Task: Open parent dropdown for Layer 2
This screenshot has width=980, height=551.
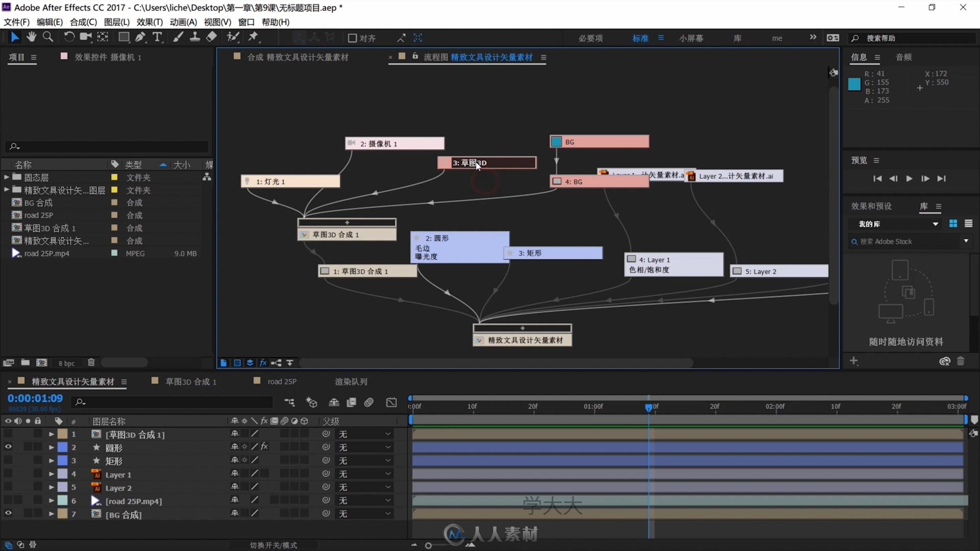Action: tap(364, 487)
